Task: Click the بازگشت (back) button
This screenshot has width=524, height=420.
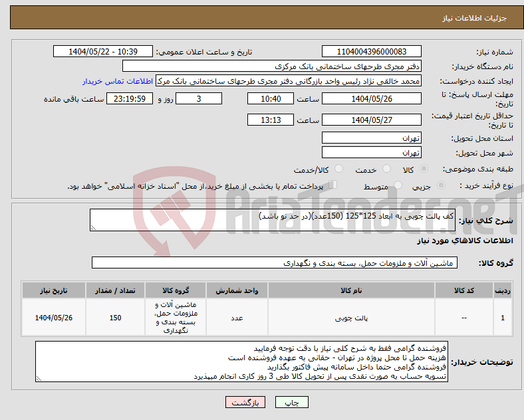Action: point(245,402)
